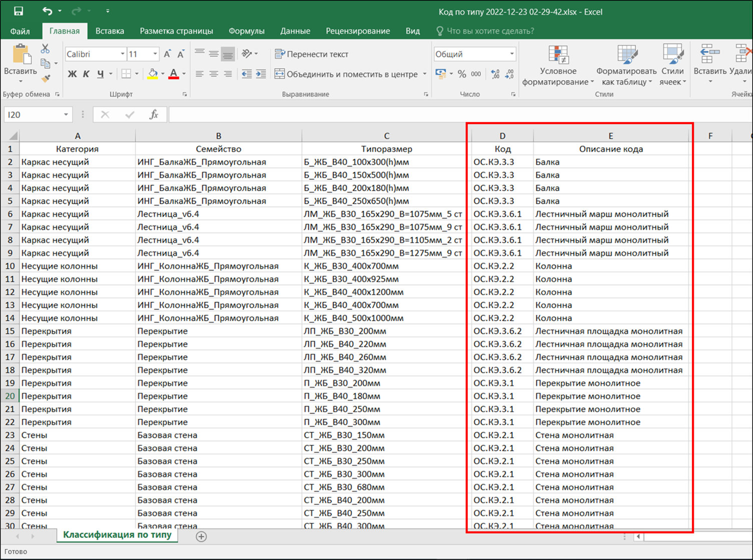Image resolution: width=753 pixels, height=560 pixels.
Task: Click Объединить и поместить в центре
Action: click(346, 74)
